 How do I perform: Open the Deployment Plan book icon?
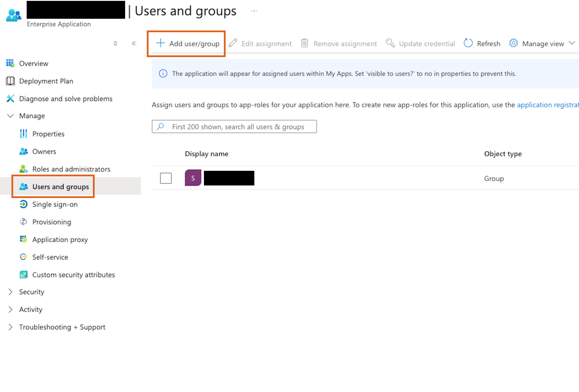pyautogui.click(x=10, y=81)
